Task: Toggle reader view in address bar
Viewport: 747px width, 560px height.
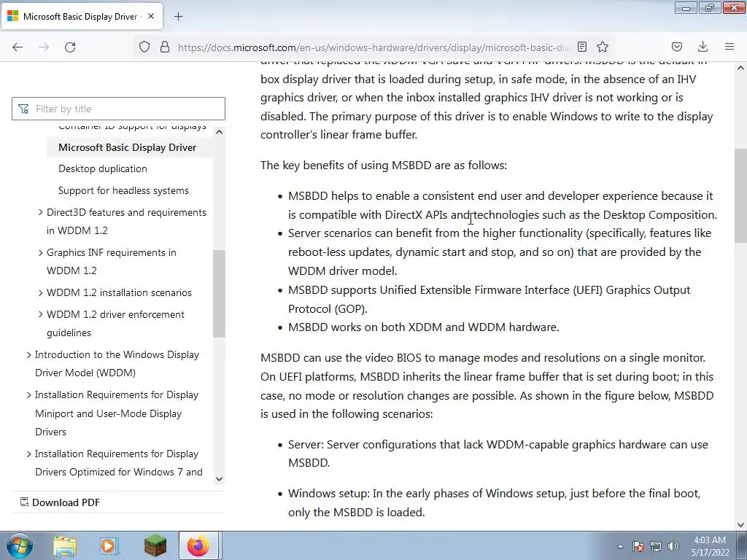Action: (581, 47)
